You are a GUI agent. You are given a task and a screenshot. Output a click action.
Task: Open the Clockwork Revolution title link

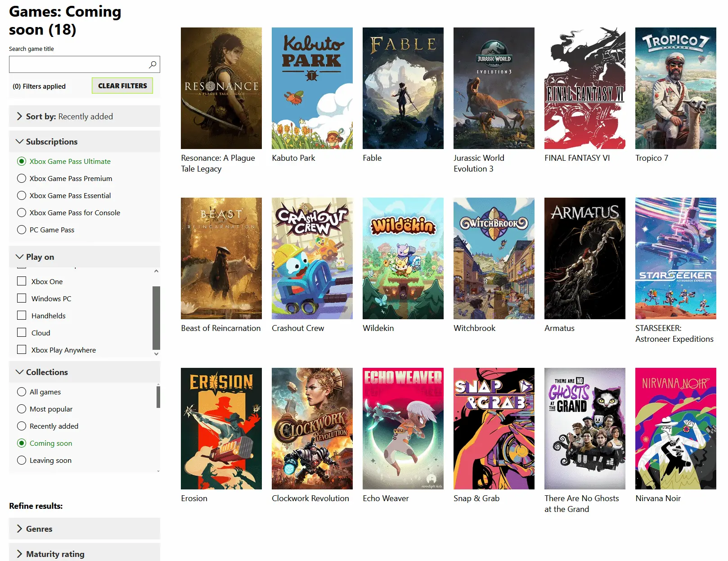pyautogui.click(x=310, y=498)
